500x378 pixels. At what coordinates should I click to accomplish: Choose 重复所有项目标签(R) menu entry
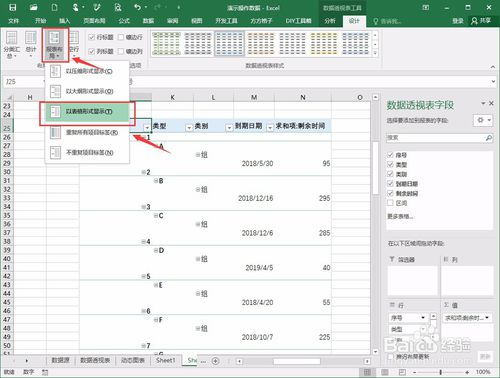(87, 132)
